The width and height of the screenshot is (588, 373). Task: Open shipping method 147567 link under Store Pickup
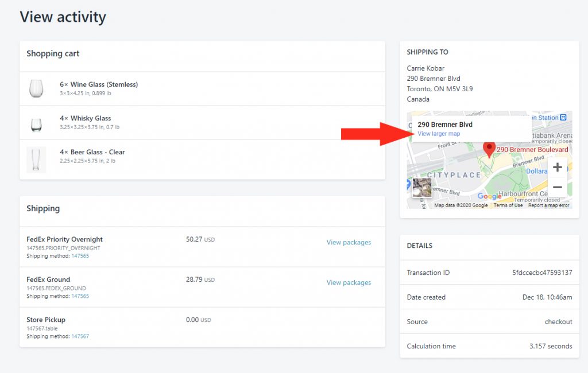pyautogui.click(x=80, y=336)
